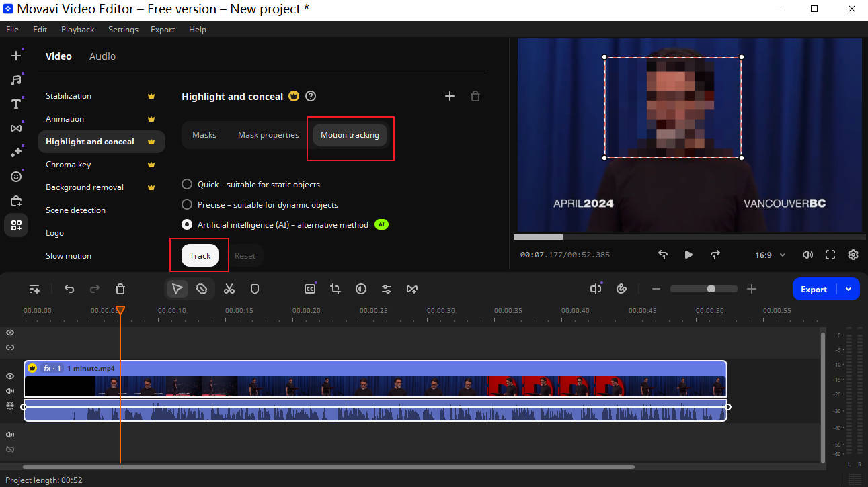Viewport: 868px width, 487px height.
Task: Switch to the Mask properties tab
Action: coord(268,134)
